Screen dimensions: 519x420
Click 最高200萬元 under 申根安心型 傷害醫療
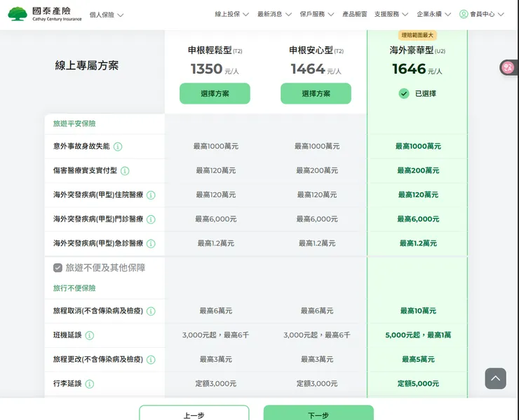[317, 171]
